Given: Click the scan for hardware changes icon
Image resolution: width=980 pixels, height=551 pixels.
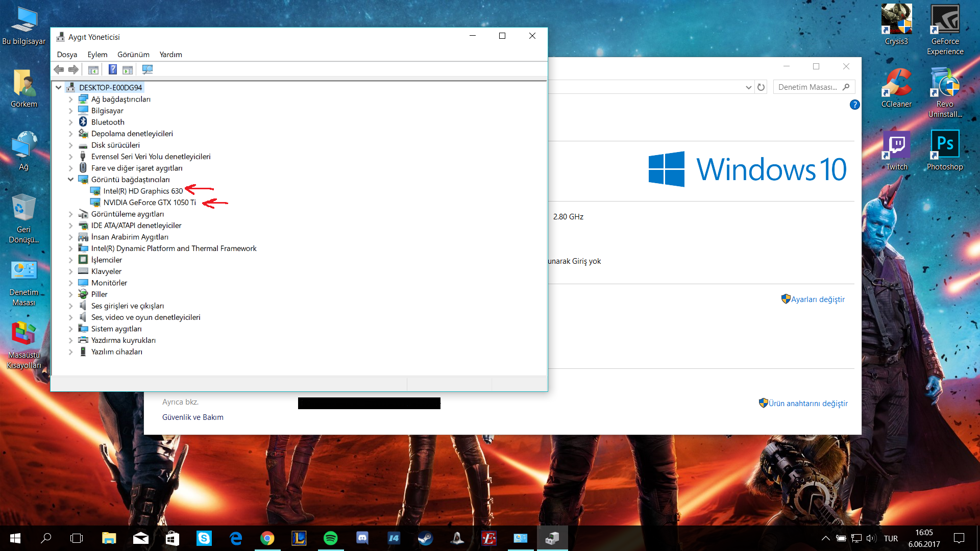Looking at the screenshot, I should click(x=148, y=69).
